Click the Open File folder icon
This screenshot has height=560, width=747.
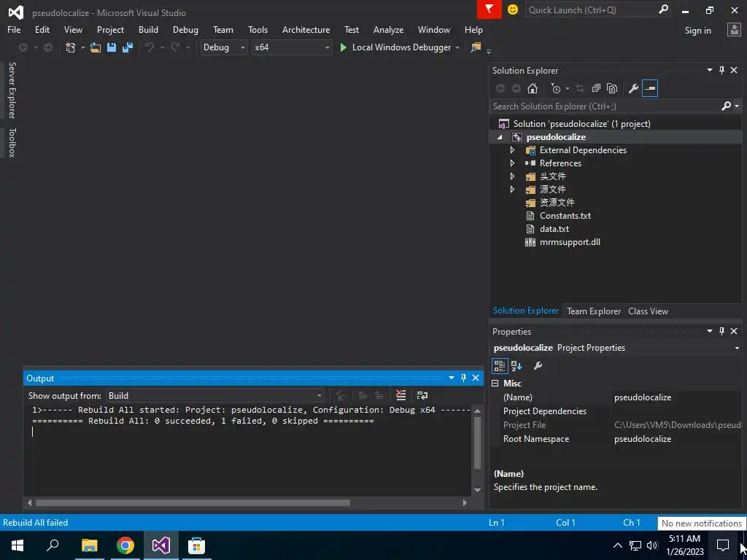(96, 47)
